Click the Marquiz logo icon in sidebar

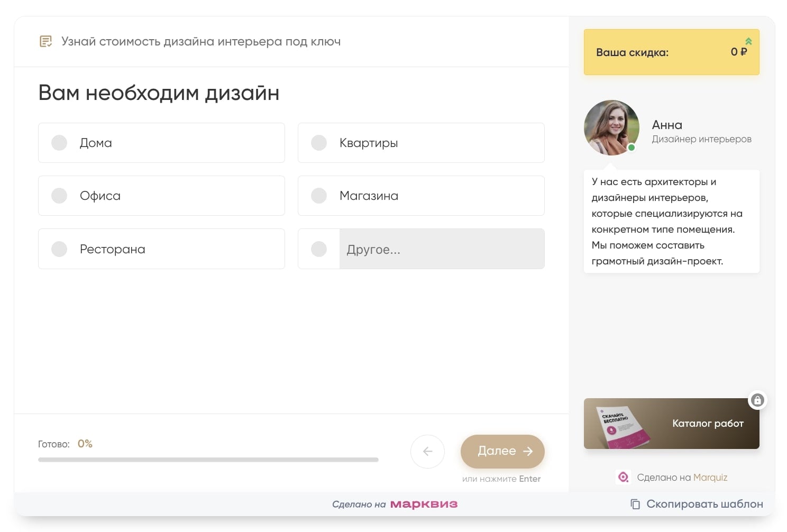click(x=624, y=478)
